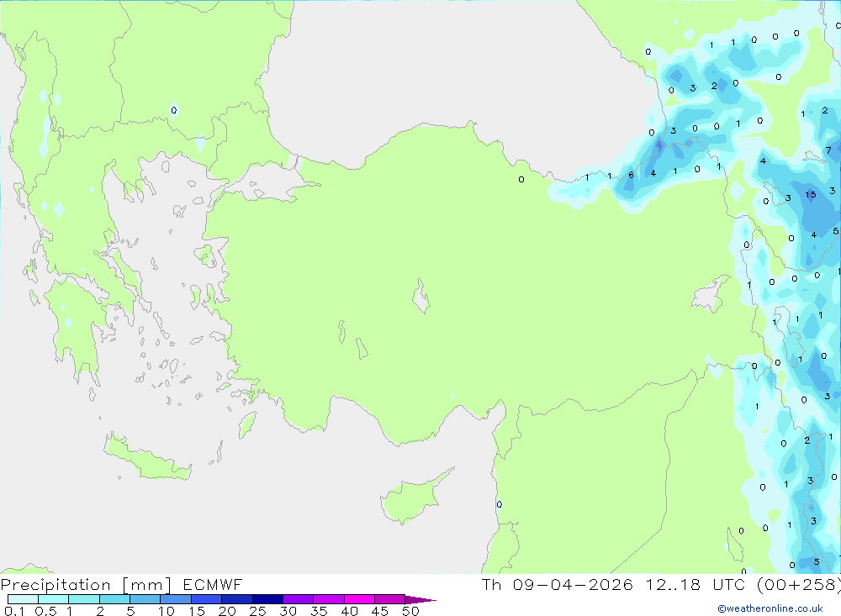Click the 45–50 mm legend color swatch
The width and height of the screenshot is (841, 616).
390,599
